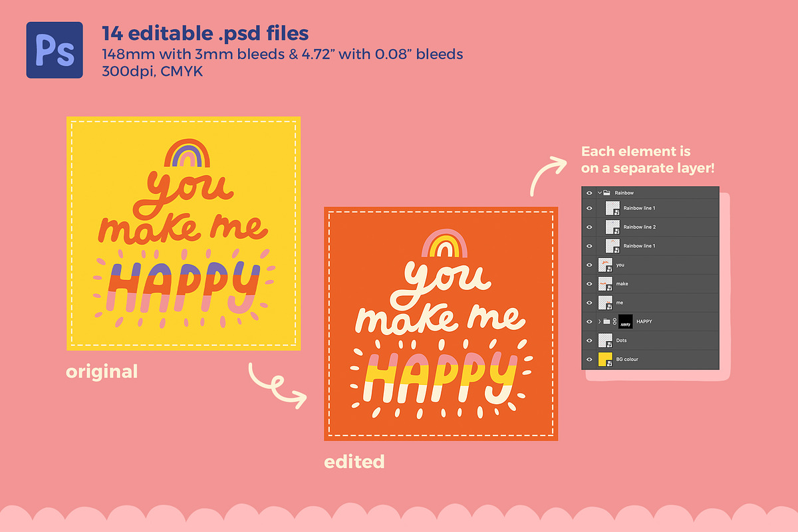Click the yellow BG colour fill swatch

[x=602, y=358]
